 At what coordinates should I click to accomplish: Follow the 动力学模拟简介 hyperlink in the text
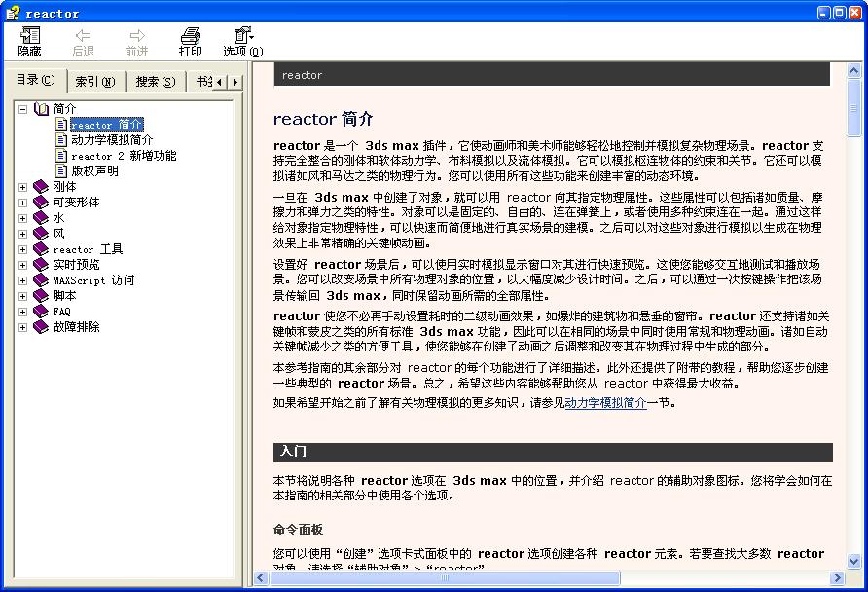(x=605, y=402)
